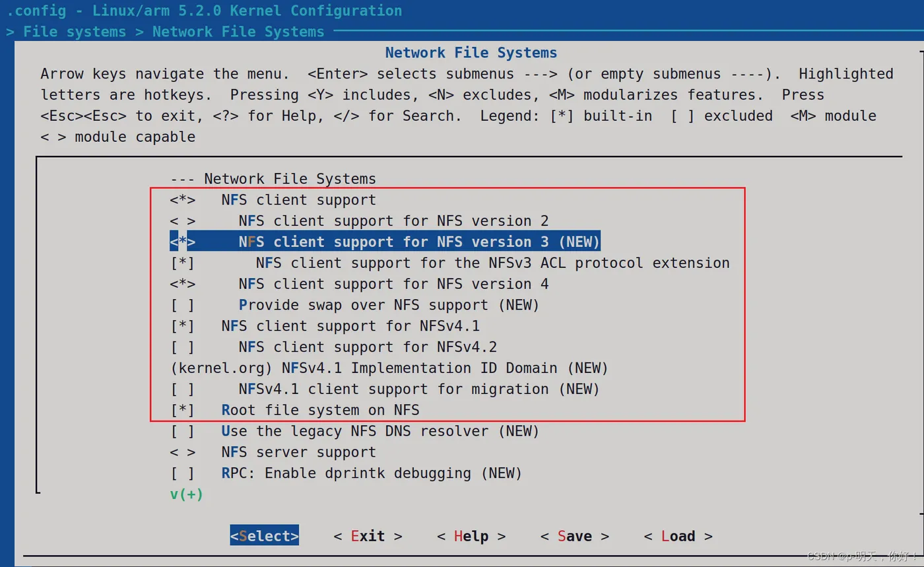The height and width of the screenshot is (567, 924).
Task: Toggle NFS client support for NFSv4.1
Action: [x=183, y=327]
